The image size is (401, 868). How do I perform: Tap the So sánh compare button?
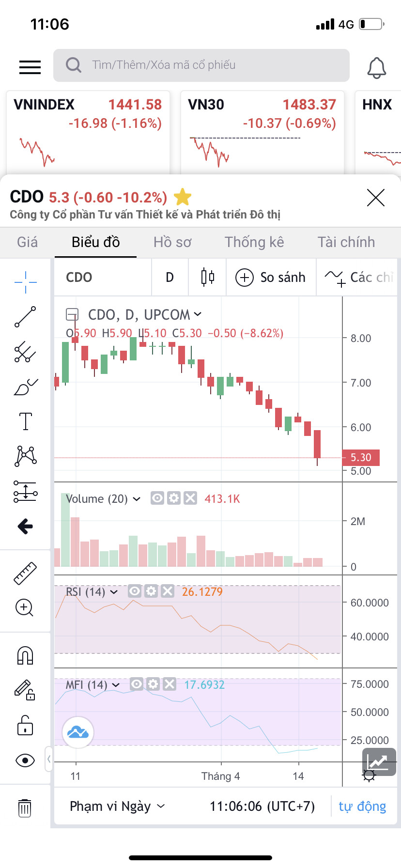click(271, 277)
